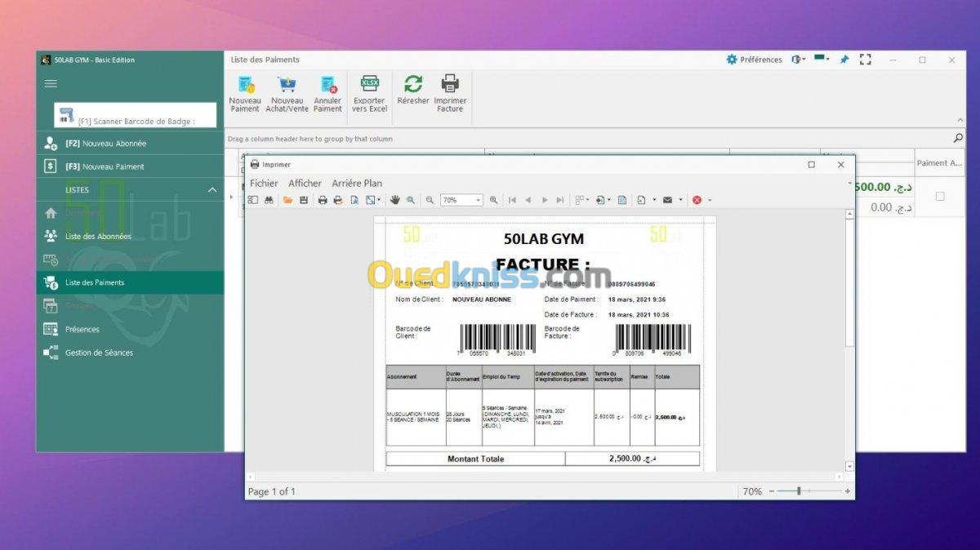980x550 pixels.
Task: Click the Réfresher refresh icon
Action: 413,83
